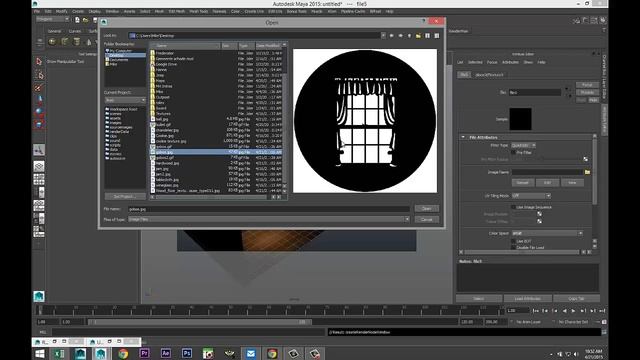Open the Files of type dropdown

pyautogui.click(x=269, y=219)
